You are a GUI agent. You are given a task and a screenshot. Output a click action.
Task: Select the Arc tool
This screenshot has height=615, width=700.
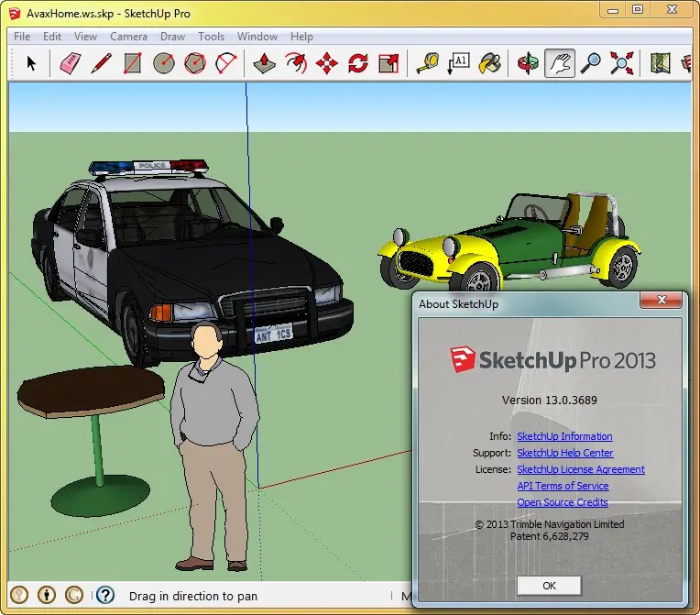point(226,63)
